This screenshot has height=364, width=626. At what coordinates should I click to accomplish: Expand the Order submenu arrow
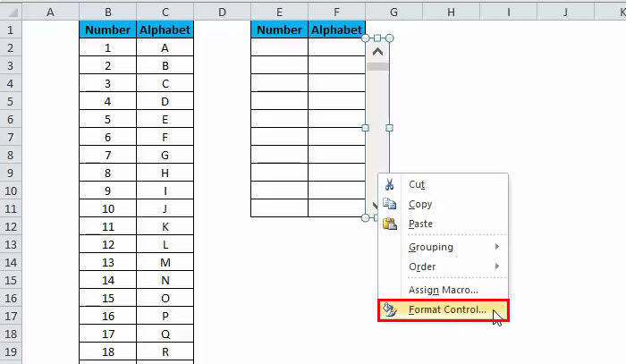click(497, 267)
